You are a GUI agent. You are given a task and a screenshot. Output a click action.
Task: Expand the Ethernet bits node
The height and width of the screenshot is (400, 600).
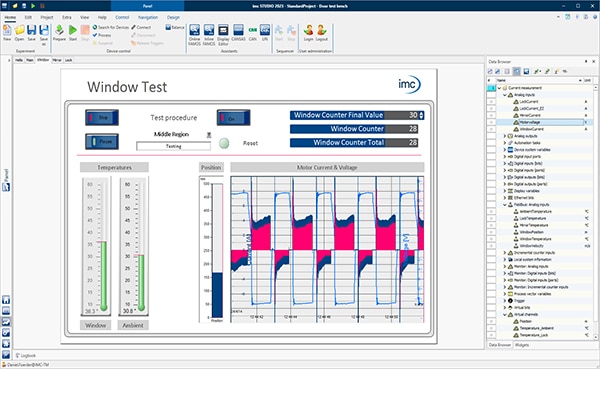click(x=505, y=198)
